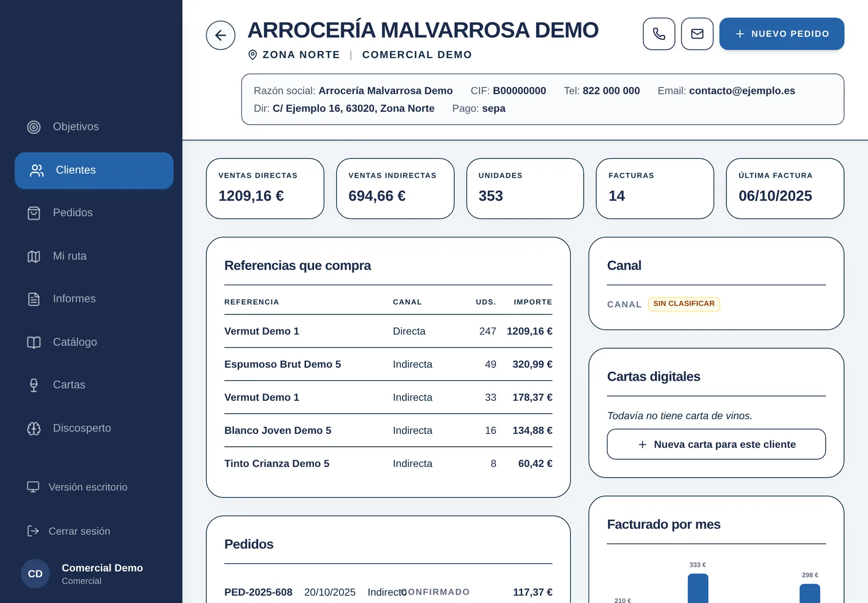The width and height of the screenshot is (868, 603).
Task: Select the Tinto Crianza Demo 5 row
Action: coord(388,464)
